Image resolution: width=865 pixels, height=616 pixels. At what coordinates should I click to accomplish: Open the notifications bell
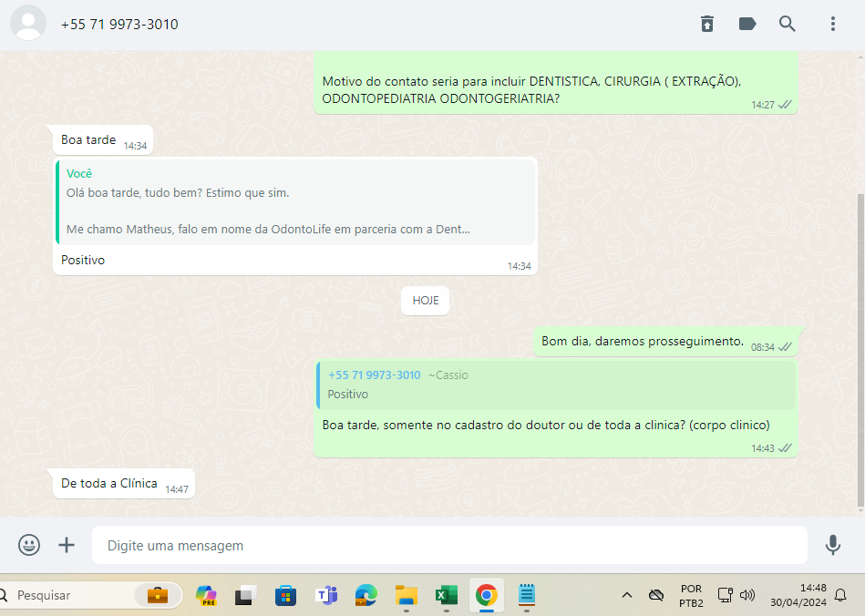pos(840,596)
